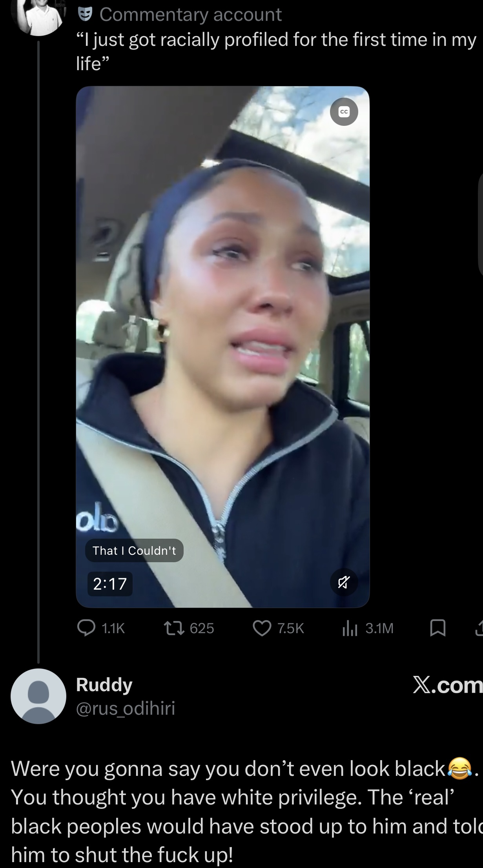Play the crying woman video
The height and width of the screenshot is (868, 483).
coord(222,347)
